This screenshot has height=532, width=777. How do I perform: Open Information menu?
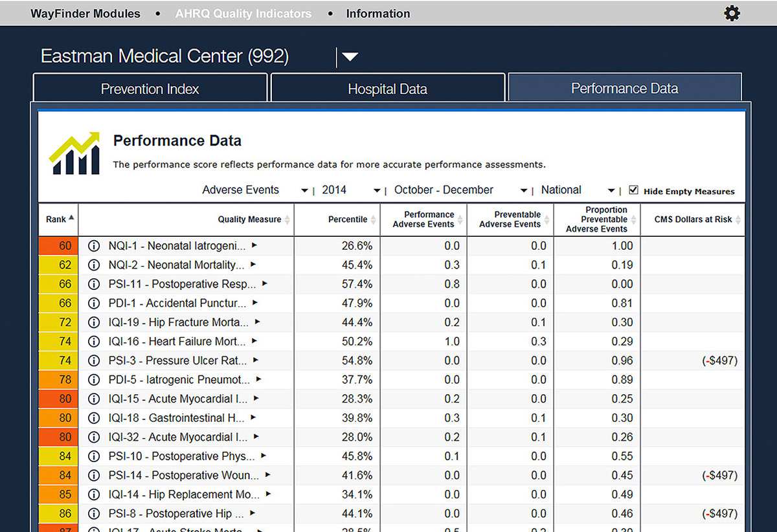click(378, 13)
